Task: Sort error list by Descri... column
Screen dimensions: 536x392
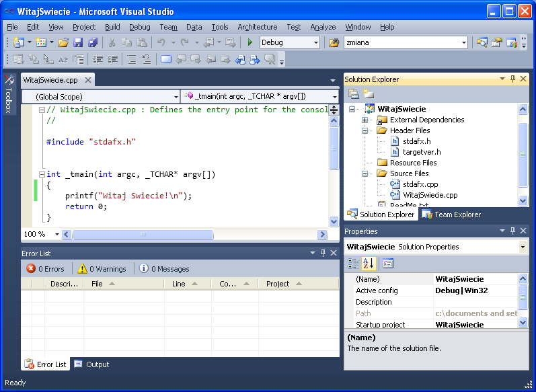Action: pyautogui.click(x=64, y=284)
